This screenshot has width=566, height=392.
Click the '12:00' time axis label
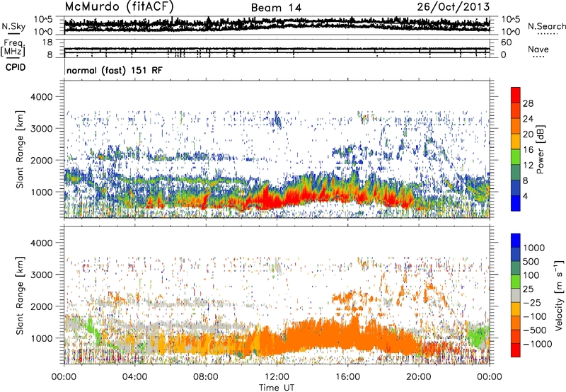[x=277, y=376]
